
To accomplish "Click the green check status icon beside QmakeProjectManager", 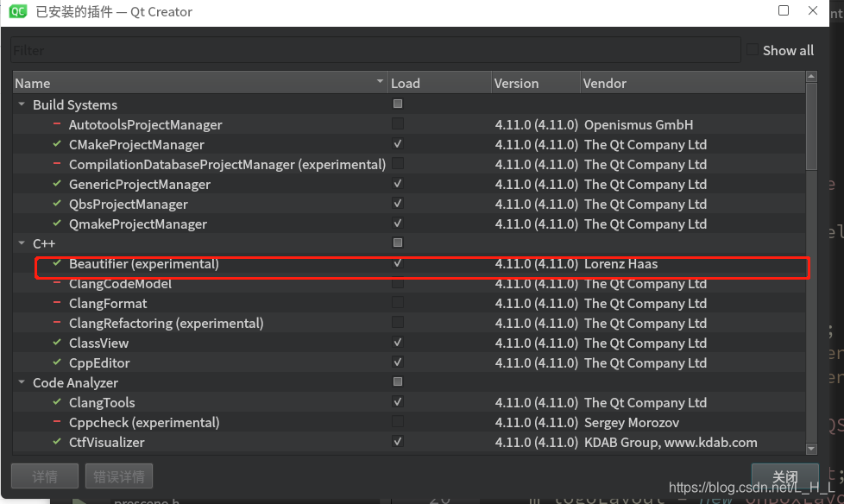I will pos(56,224).
